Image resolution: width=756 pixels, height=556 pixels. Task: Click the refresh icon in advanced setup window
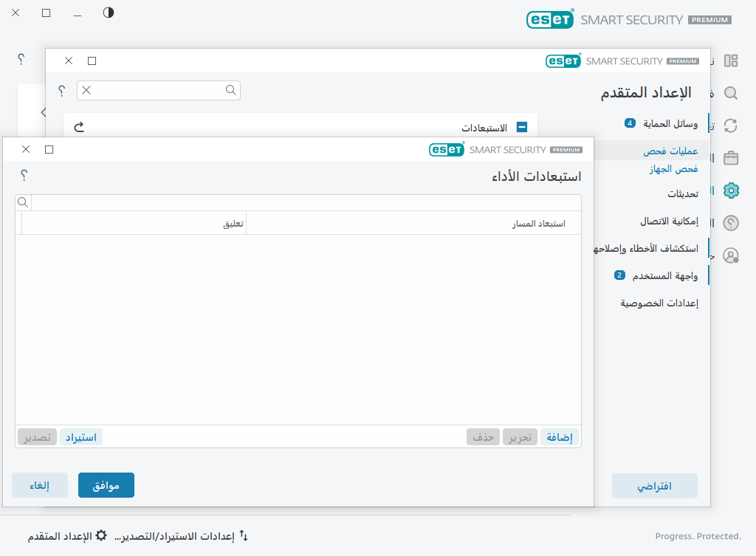(x=79, y=127)
